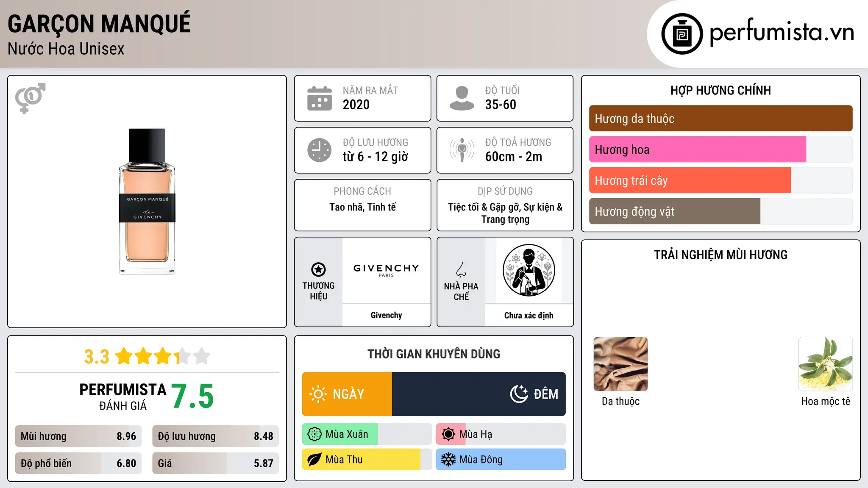Click the autumn leaf icon
Image resolution: width=868 pixels, height=488 pixels.
[314, 460]
